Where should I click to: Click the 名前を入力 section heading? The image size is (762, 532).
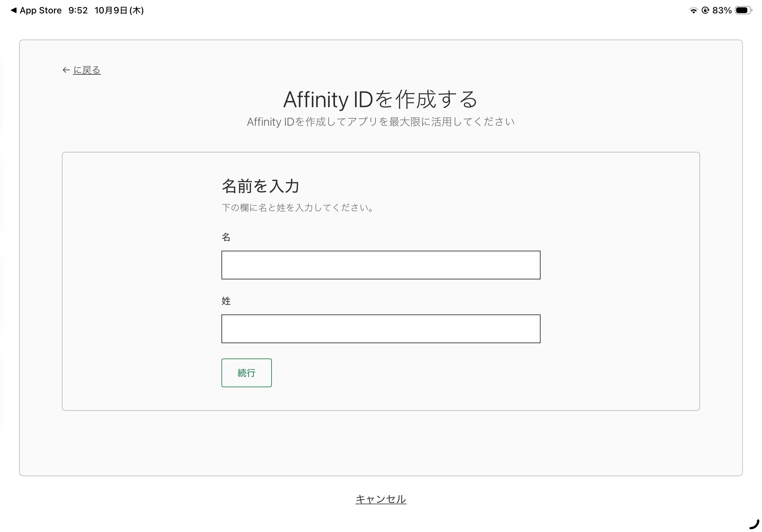pyautogui.click(x=260, y=186)
